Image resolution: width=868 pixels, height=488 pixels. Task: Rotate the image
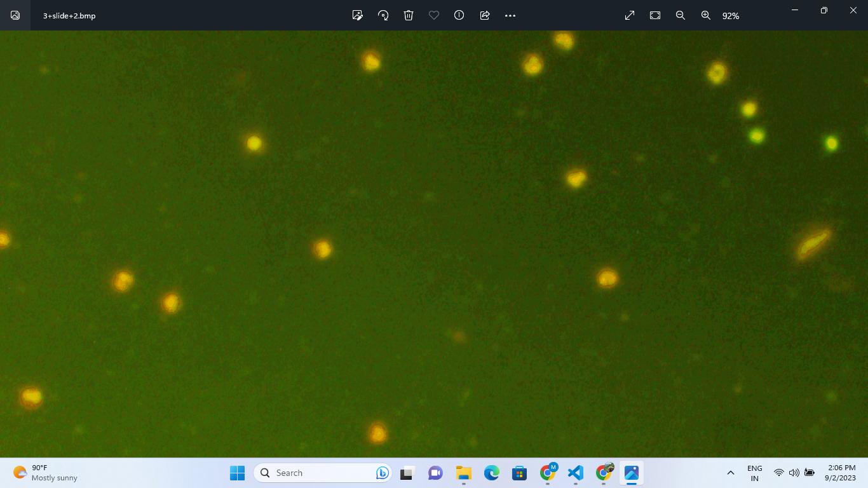(383, 15)
